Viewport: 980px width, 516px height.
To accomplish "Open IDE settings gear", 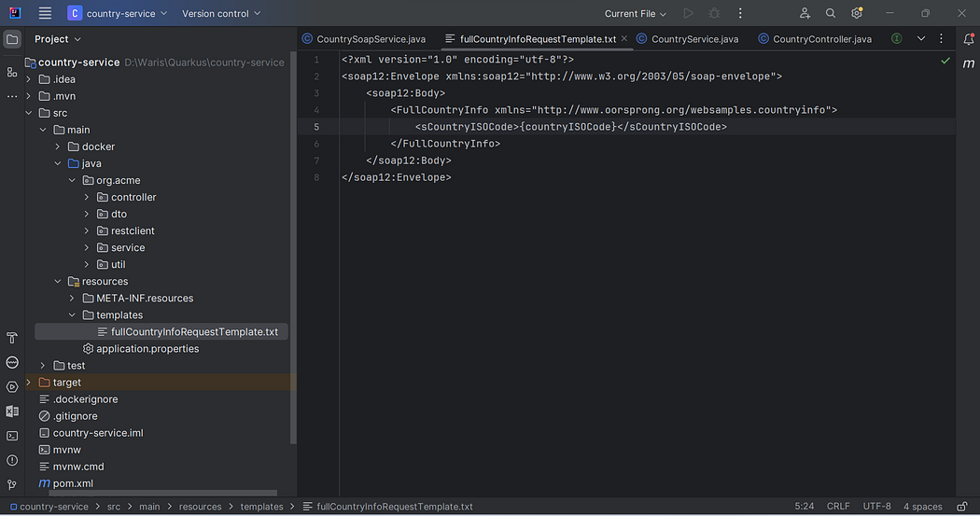I will (x=856, y=13).
